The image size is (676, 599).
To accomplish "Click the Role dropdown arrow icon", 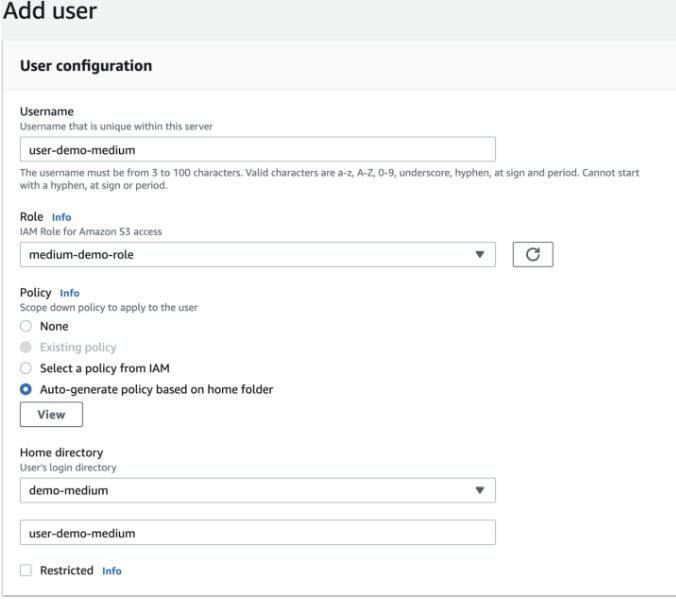I will [479, 255].
